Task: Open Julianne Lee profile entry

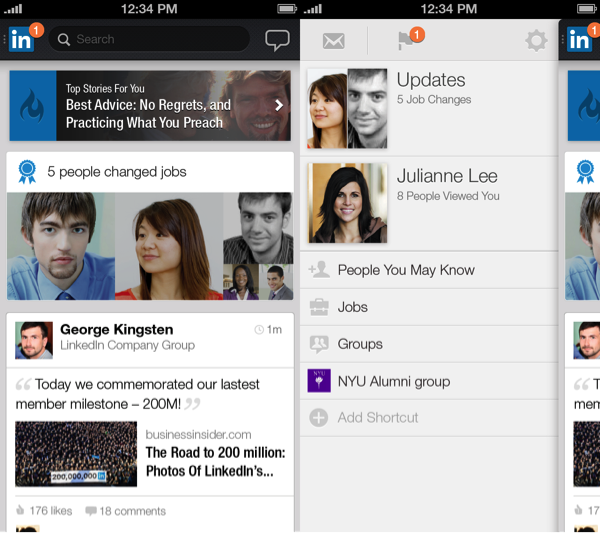Action: [x=429, y=204]
